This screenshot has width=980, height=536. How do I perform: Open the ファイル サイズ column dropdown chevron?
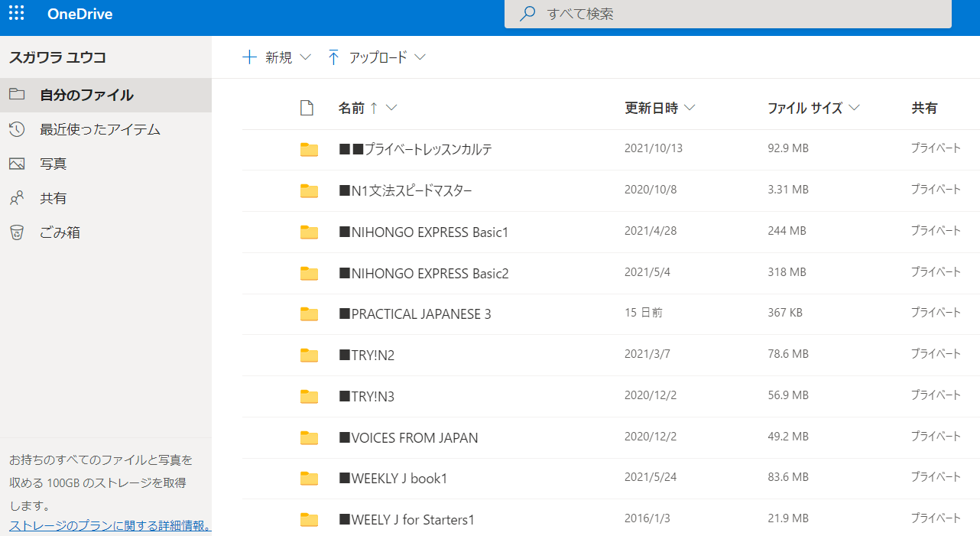pyautogui.click(x=854, y=108)
